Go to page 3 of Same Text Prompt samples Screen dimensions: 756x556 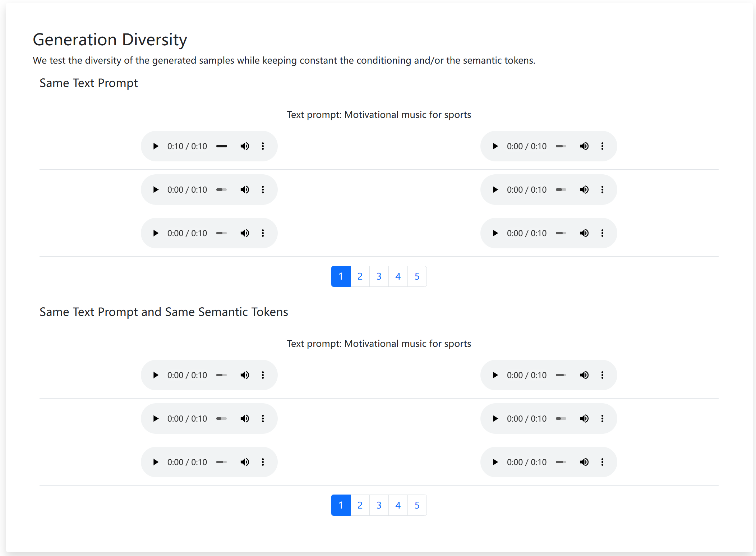click(379, 276)
